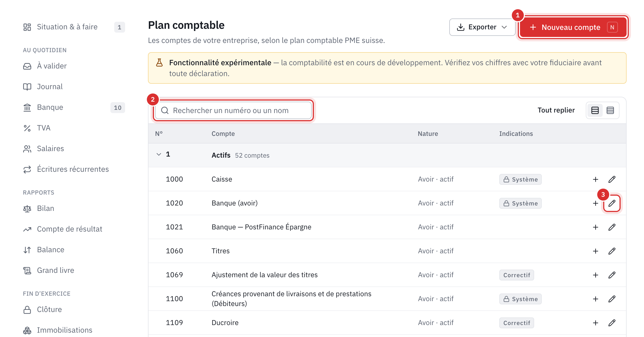This screenshot has width=644, height=337.
Task: Click the Correctif badge on 1069 row
Action: [x=516, y=275]
